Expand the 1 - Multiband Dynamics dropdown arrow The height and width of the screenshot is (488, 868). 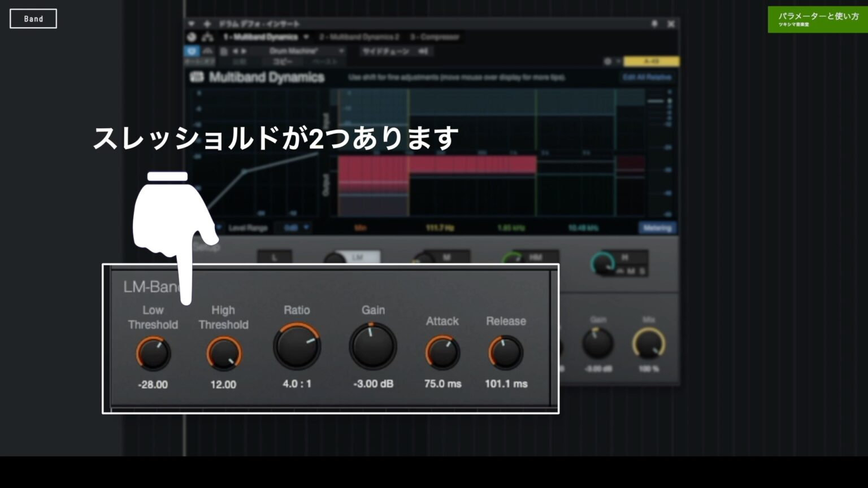pyautogui.click(x=306, y=37)
